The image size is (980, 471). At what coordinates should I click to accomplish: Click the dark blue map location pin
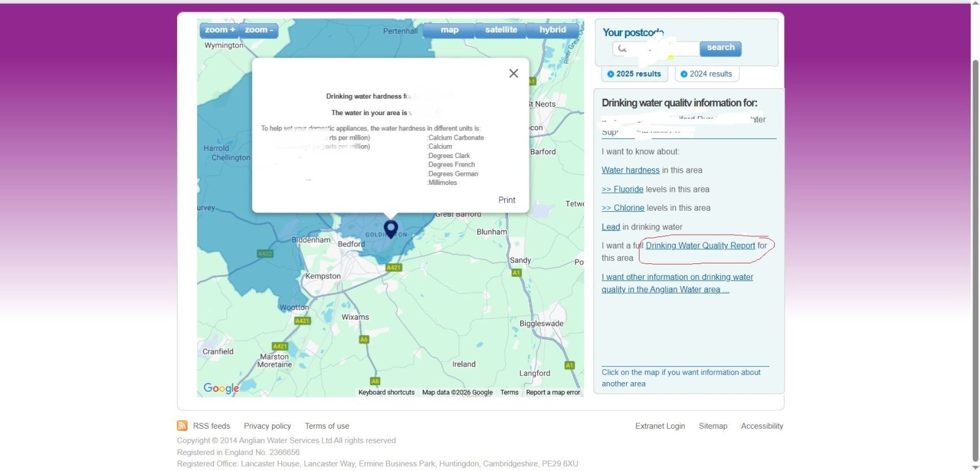pyautogui.click(x=391, y=228)
